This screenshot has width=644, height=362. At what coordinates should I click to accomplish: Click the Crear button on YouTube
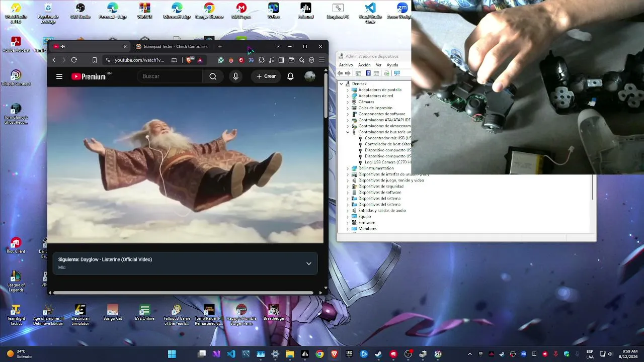[266, 76]
